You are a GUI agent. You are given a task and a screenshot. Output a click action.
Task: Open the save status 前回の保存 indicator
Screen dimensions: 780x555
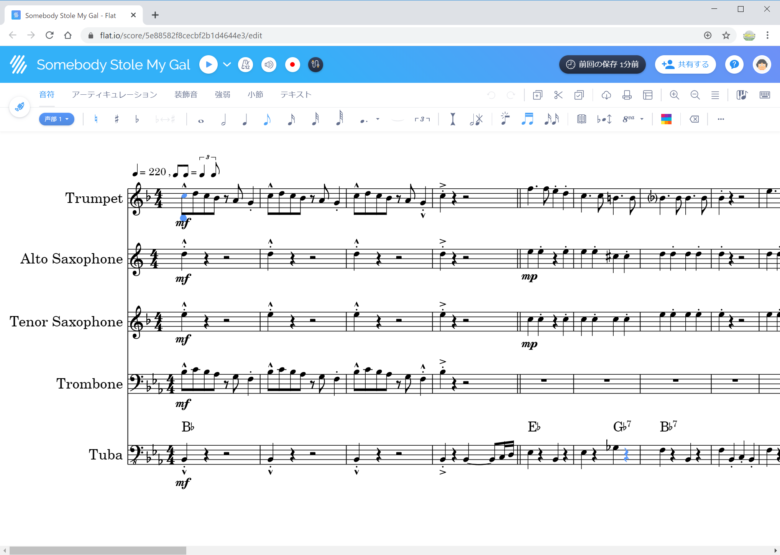tap(602, 65)
